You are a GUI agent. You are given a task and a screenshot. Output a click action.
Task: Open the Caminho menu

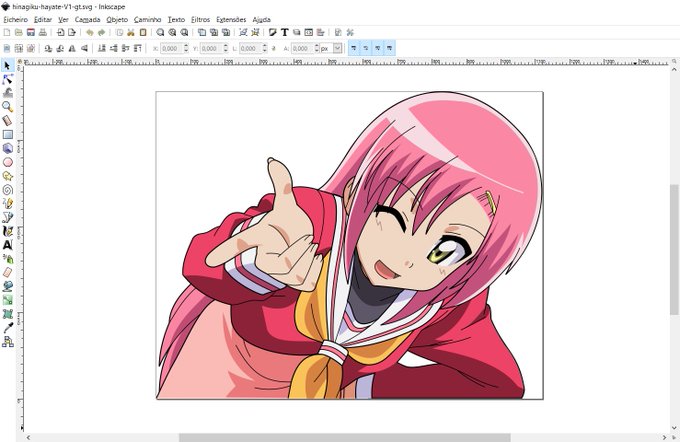coord(147,20)
